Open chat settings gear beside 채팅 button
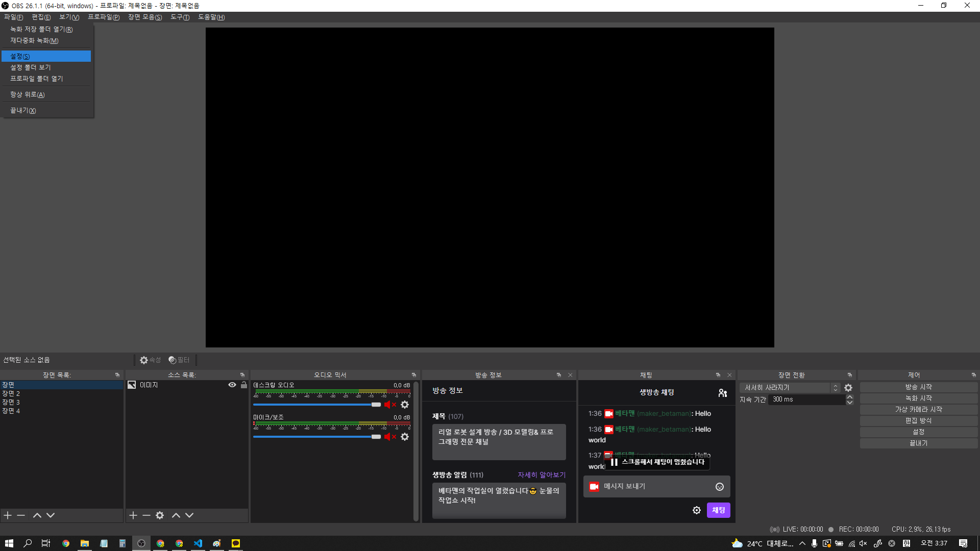 pos(697,510)
